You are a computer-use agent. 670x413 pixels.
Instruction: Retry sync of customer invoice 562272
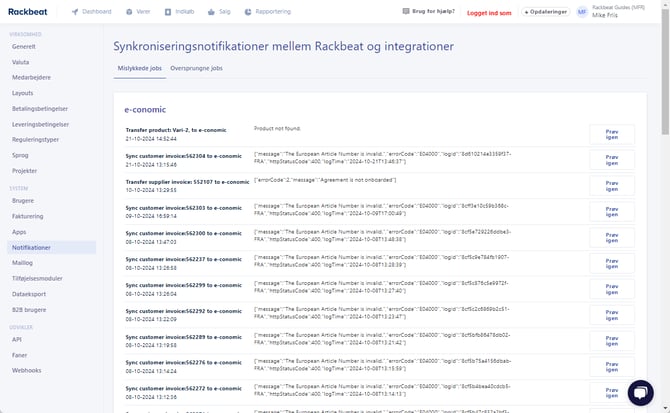(611, 393)
